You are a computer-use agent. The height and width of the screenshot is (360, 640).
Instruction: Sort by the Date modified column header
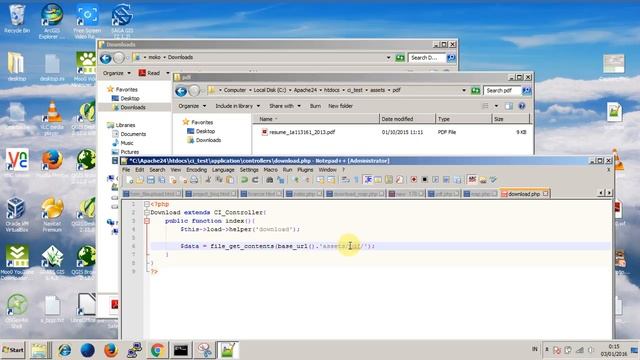click(x=407, y=119)
